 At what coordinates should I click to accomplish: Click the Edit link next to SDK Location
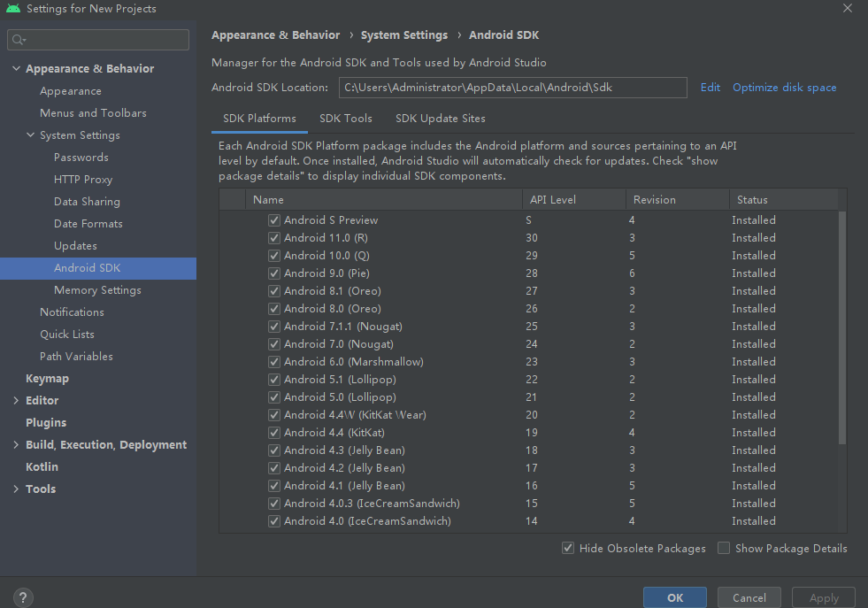(710, 87)
